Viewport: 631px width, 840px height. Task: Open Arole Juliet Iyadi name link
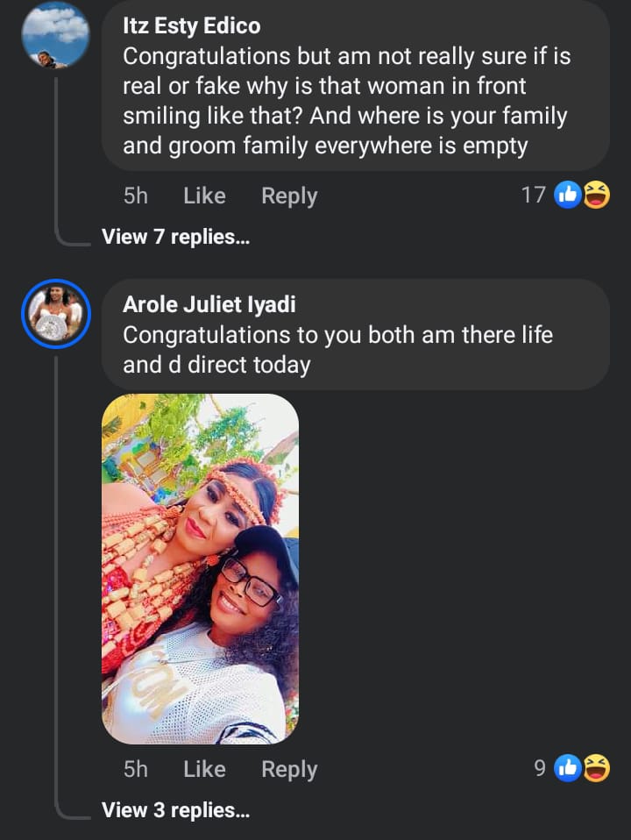(209, 304)
